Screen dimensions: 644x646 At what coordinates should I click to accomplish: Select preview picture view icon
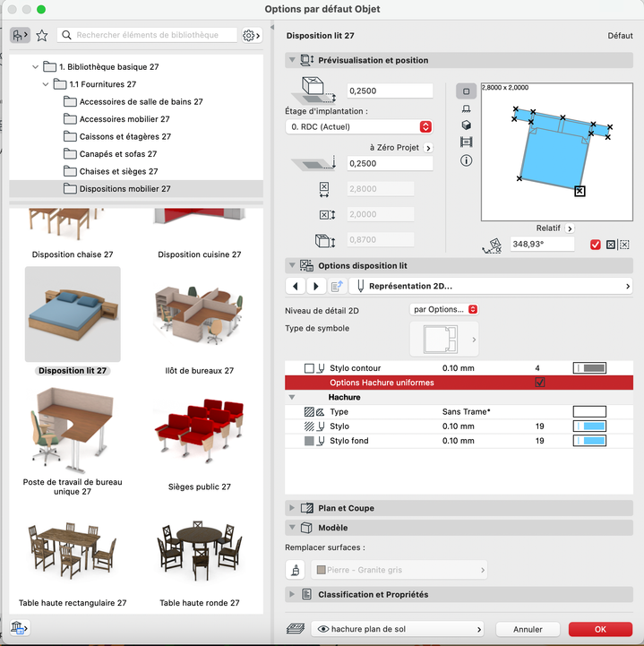[466, 142]
